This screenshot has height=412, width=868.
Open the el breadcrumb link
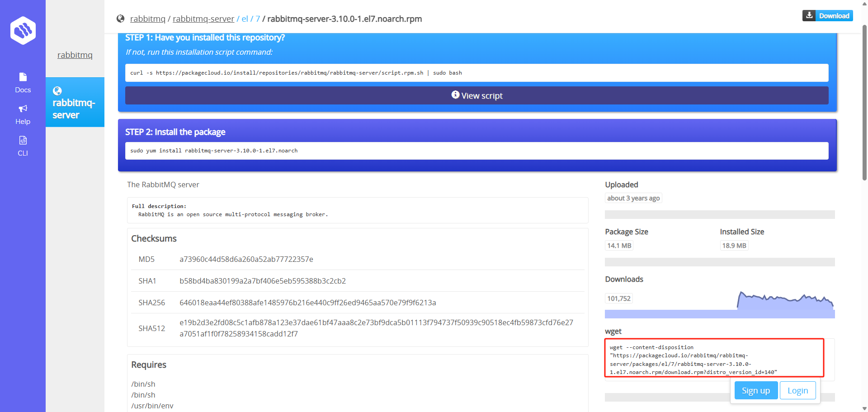click(x=245, y=19)
